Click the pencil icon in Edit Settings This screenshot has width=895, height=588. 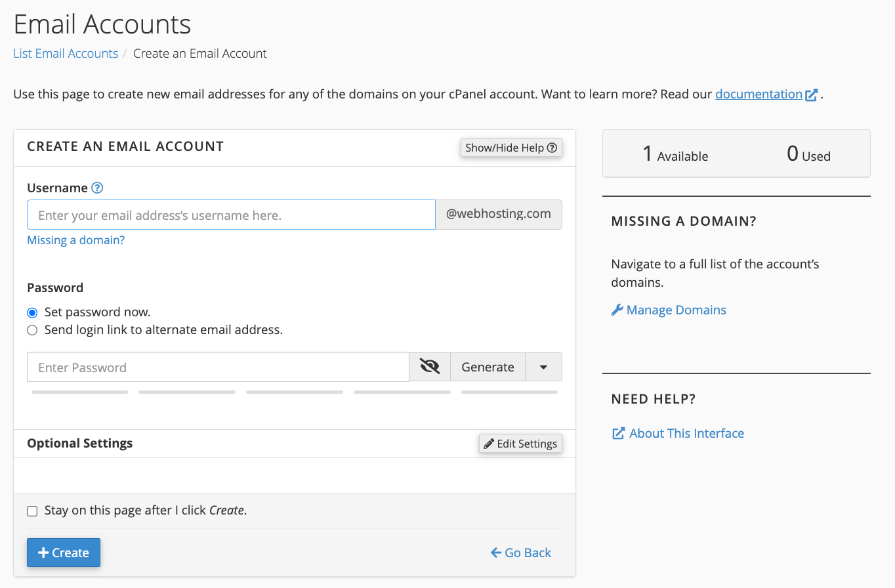click(x=489, y=444)
